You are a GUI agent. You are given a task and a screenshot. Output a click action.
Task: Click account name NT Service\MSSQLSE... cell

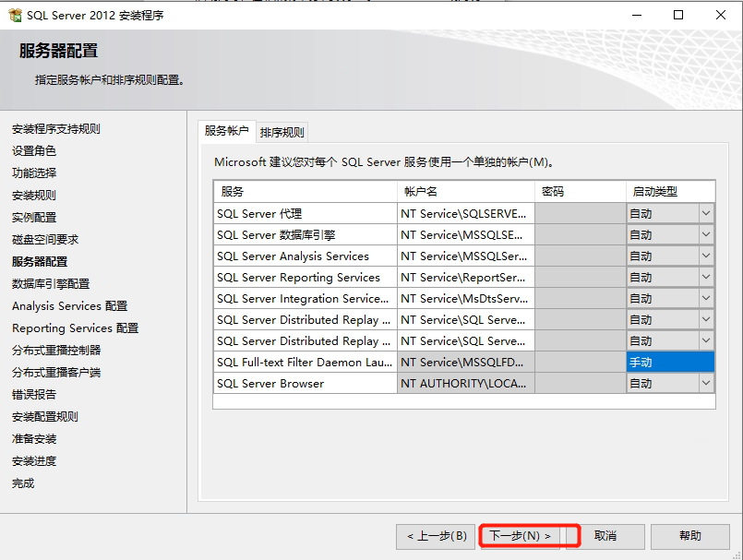(x=466, y=235)
